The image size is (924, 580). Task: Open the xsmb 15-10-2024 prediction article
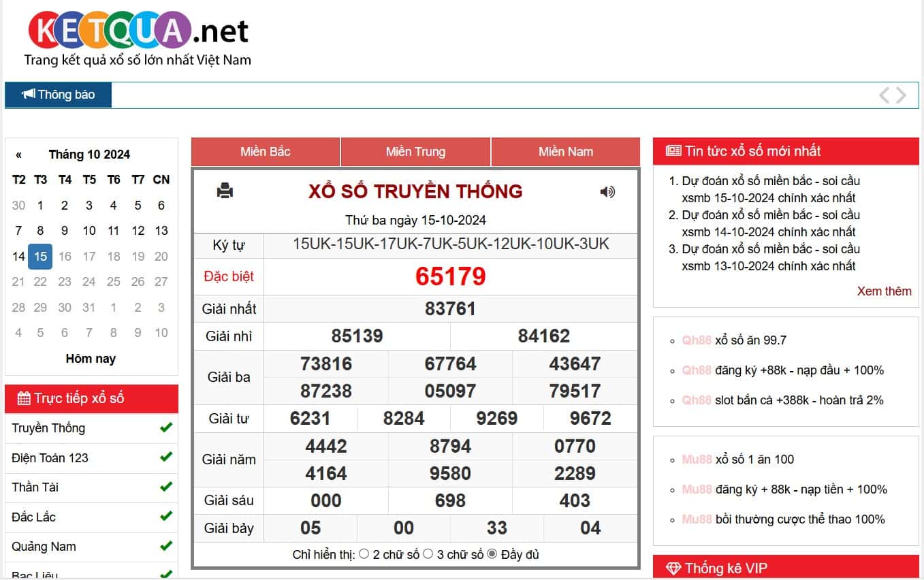coord(771,189)
